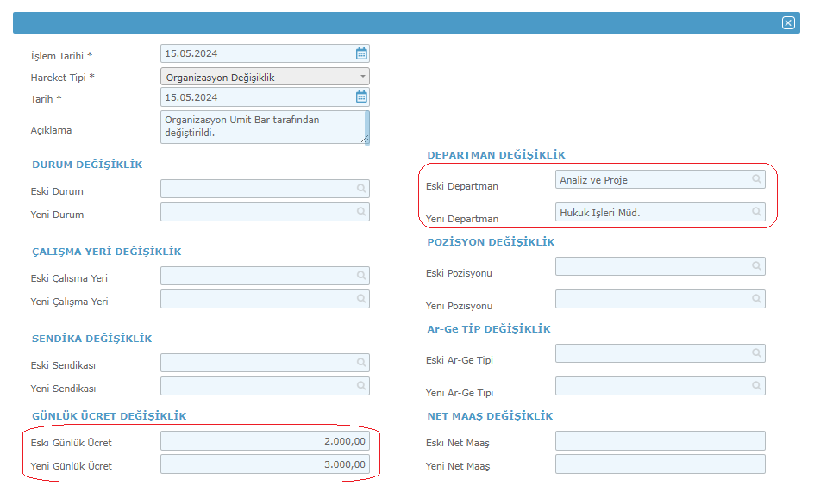Click search icon in Yeni Durum field

pyautogui.click(x=361, y=212)
